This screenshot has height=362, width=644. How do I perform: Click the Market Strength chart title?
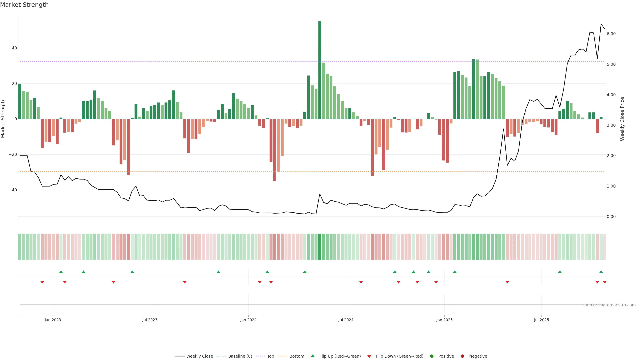click(x=24, y=5)
